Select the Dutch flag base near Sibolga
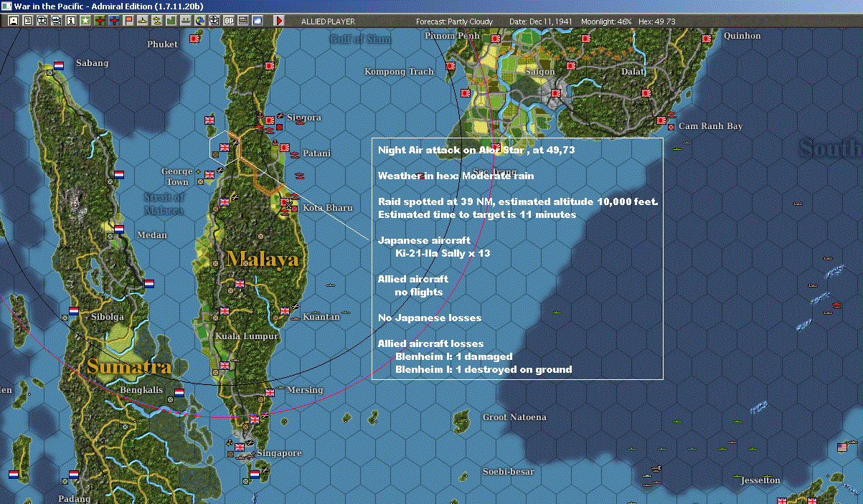Screen dimensions: 863x504 pyautogui.click(x=73, y=311)
